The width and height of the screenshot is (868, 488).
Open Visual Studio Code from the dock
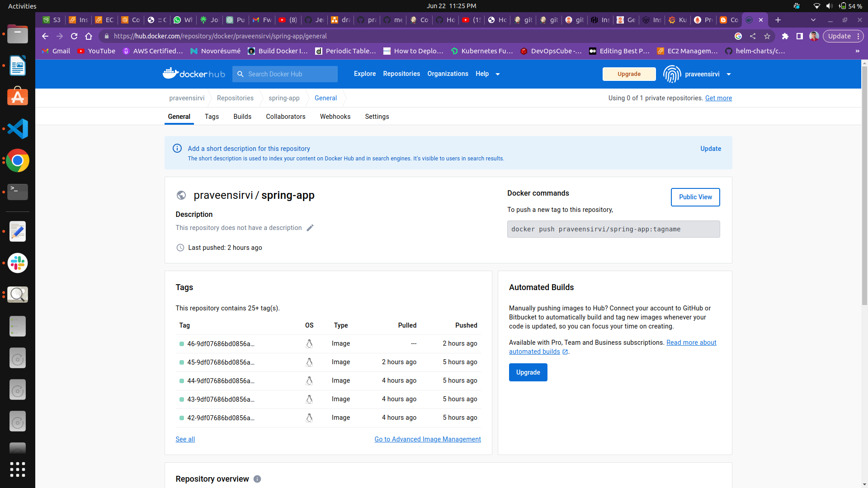(x=18, y=129)
